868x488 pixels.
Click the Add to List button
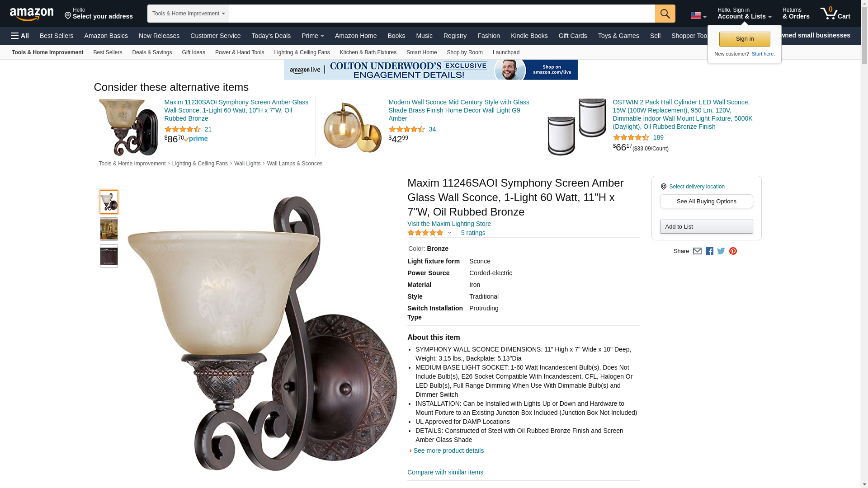tap(706, 227)
